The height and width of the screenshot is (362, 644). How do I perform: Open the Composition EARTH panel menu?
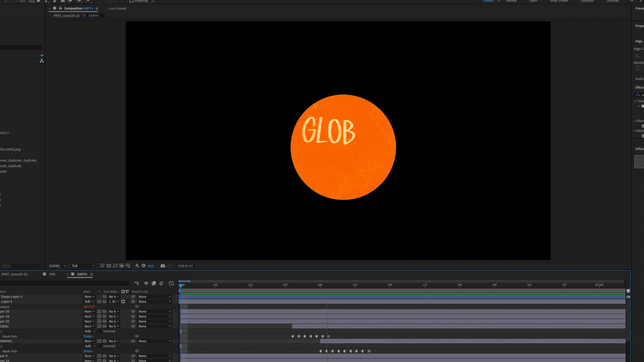pos(97,8)
